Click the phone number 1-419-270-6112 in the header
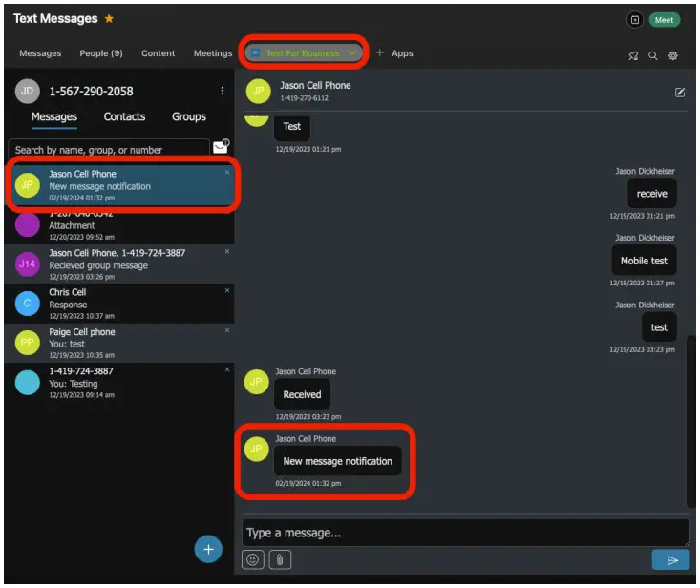 (304, 98)
